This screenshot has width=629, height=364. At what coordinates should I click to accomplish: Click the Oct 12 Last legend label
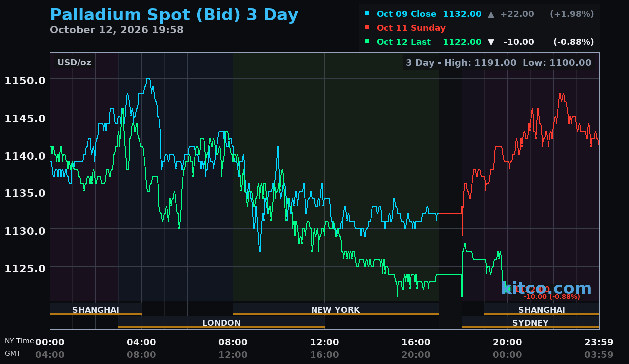tap(404, 42)
